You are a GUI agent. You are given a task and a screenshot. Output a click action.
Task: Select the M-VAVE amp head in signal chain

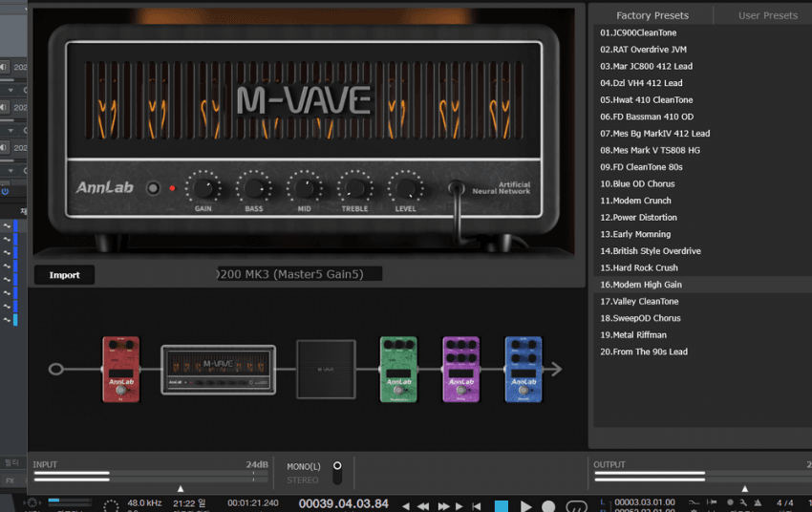point(218,370)
